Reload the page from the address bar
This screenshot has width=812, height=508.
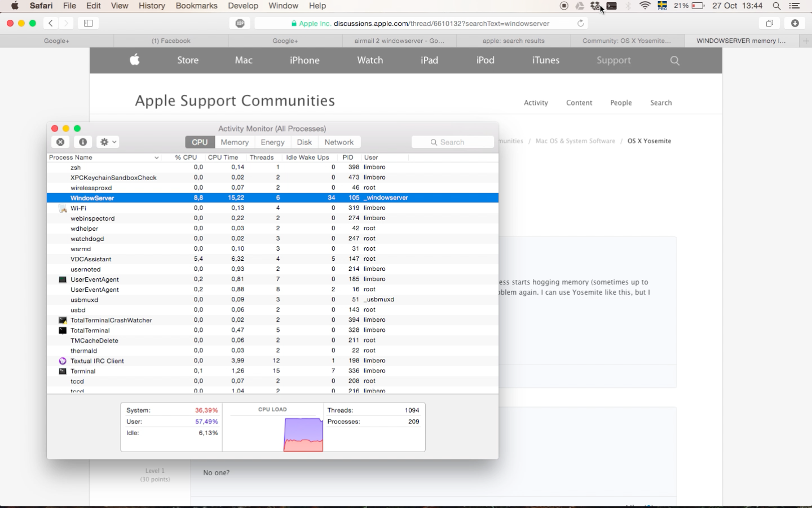[581, 23]
